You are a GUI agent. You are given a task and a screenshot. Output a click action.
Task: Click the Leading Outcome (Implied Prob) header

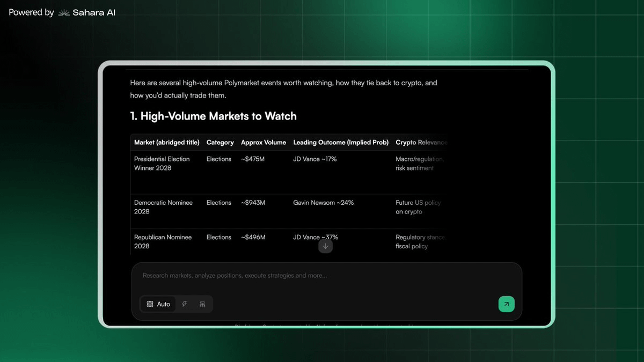341,143
